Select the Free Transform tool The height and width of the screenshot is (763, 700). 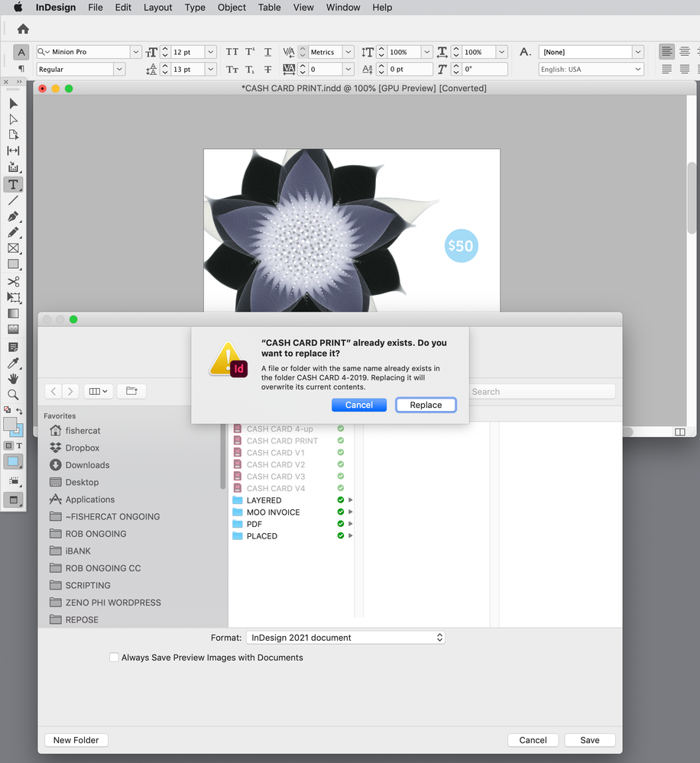13,297
